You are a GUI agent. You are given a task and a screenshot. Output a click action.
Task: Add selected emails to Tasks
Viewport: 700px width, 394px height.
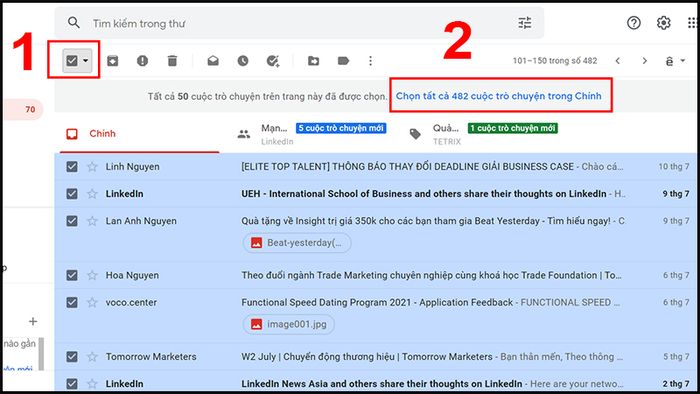point(273,61)
